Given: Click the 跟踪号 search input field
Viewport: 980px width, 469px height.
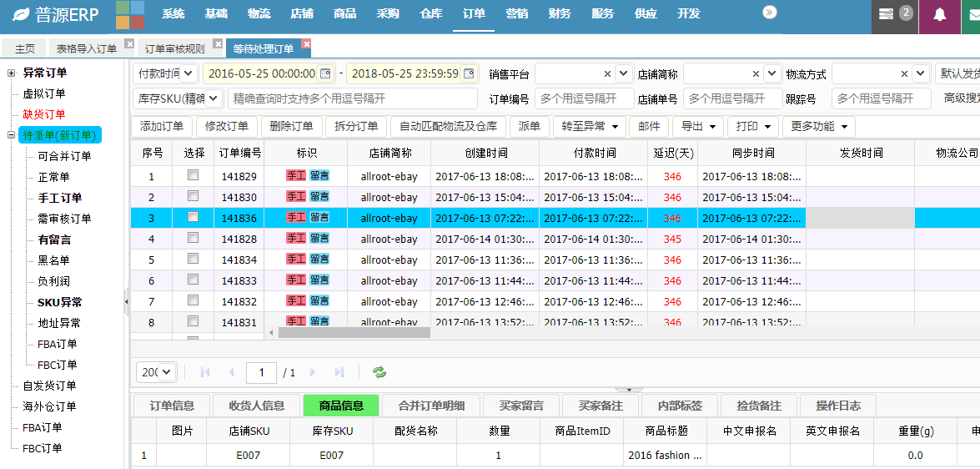Looking at the screenshot, I should click(x=882, y=98).
